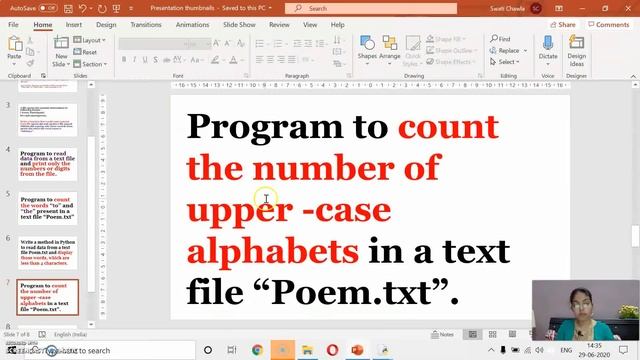This screenshot has height=360, width=640.
Task: Switch to the Design tab
Action: (x=106, y=24)
